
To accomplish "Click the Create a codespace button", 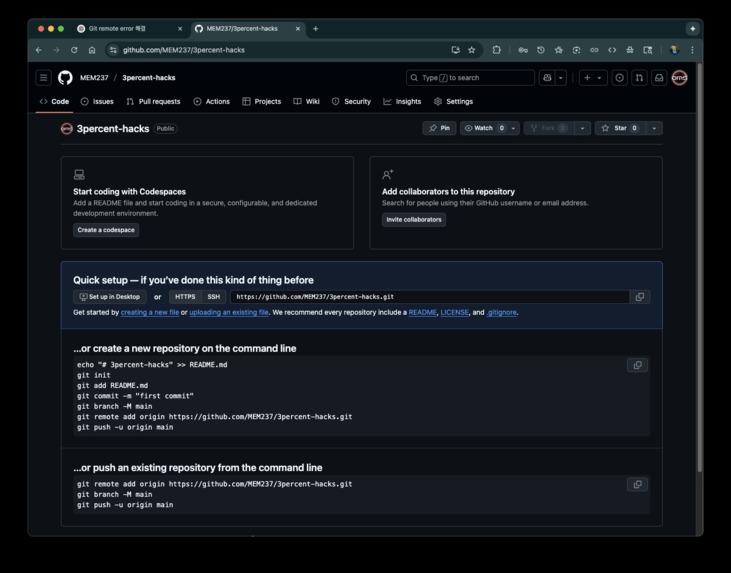I will tap(106, 230).
